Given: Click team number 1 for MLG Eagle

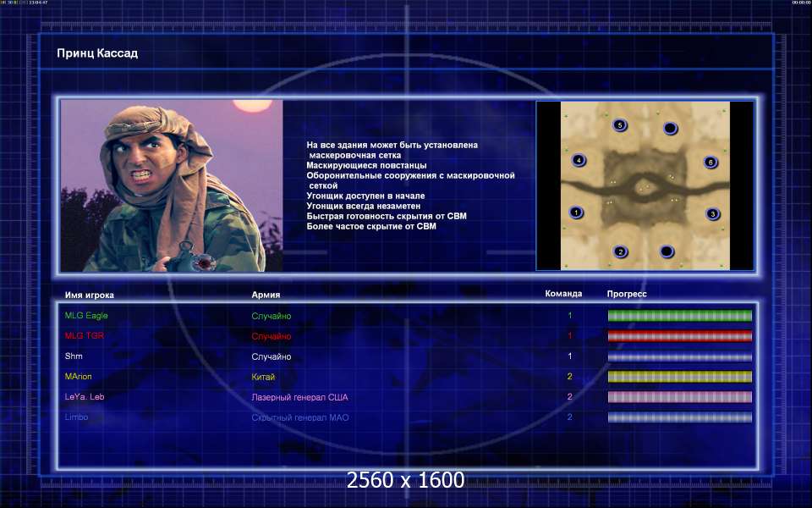Looking at the screenshot, I should point(569,316).
